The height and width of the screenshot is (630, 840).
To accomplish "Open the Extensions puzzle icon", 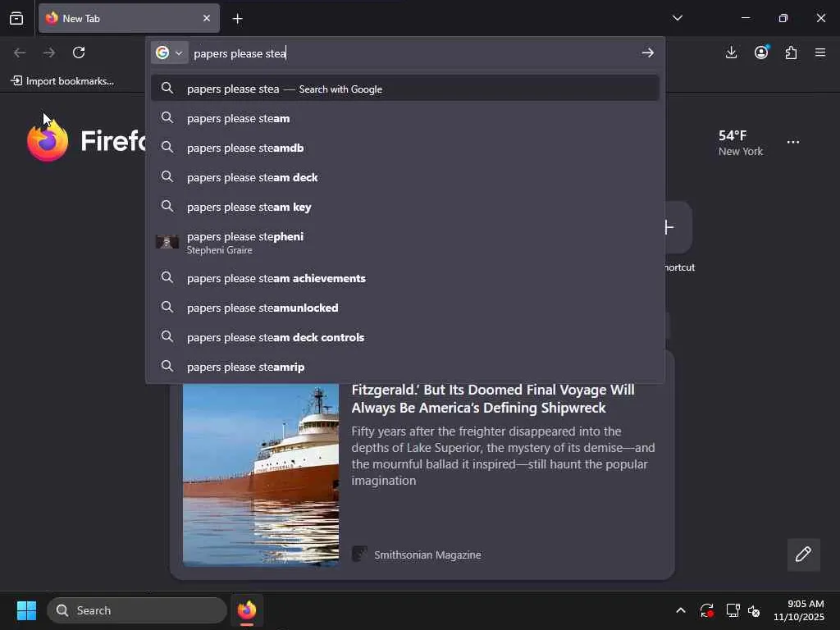I will click(x=792, y=52).
